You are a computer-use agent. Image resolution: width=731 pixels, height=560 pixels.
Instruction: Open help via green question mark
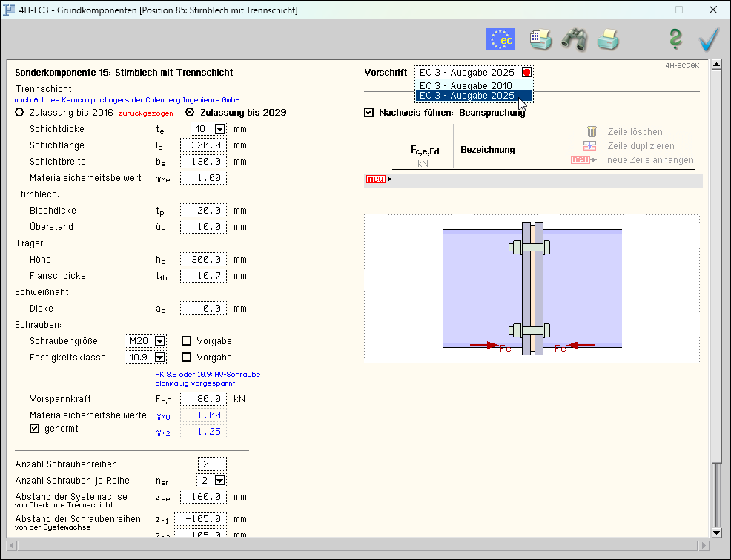(675, 39)
